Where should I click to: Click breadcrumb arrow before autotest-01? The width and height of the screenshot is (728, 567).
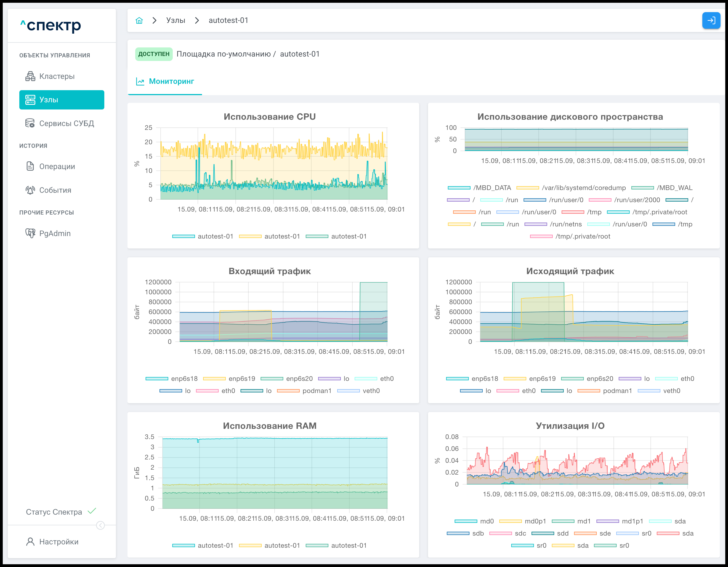[x=197, y=21]
